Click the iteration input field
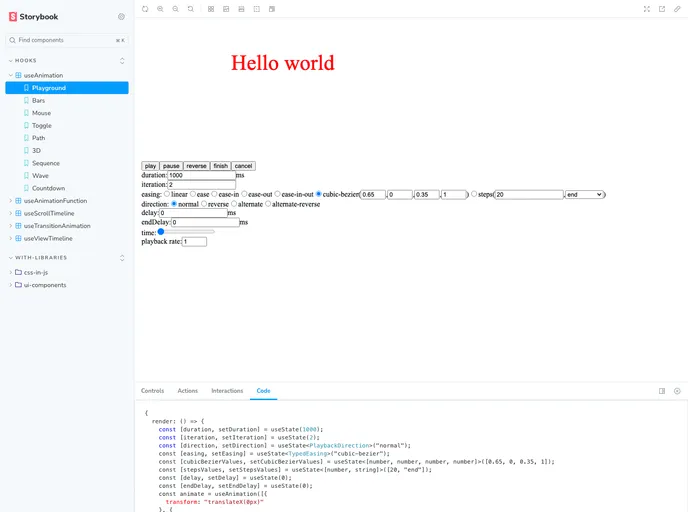The height and width of the screenshot is (512, 688). (x=202, y=185)
